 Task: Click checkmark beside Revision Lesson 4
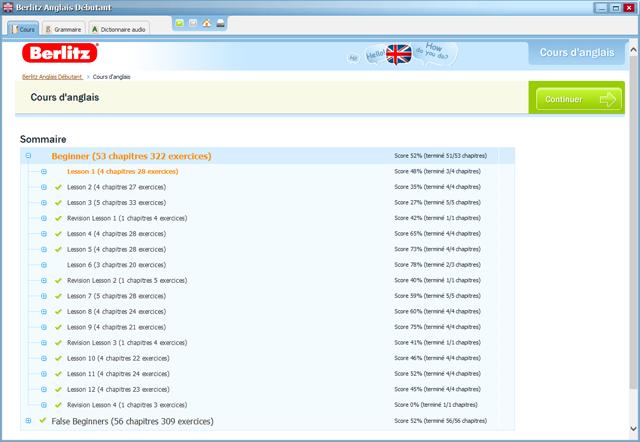[x=58, y=405]
